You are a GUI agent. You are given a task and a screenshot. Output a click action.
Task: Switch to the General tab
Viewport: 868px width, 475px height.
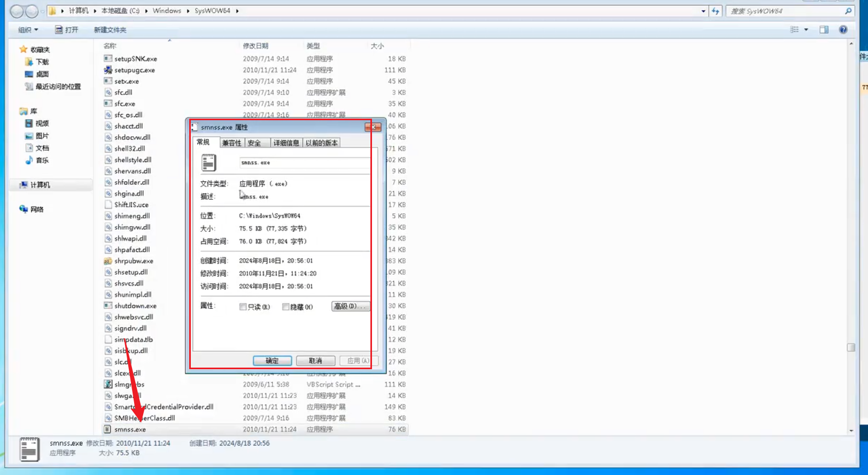(203, 142)
